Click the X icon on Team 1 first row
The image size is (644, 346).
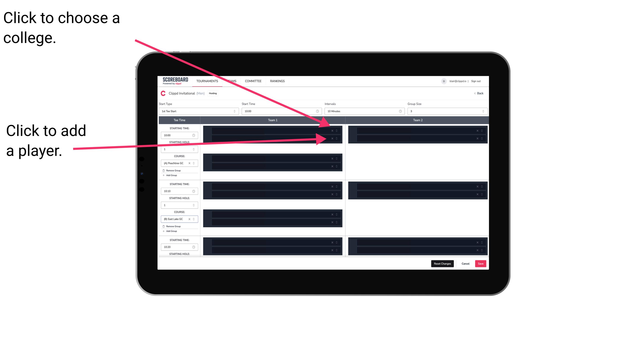[332, 131]
